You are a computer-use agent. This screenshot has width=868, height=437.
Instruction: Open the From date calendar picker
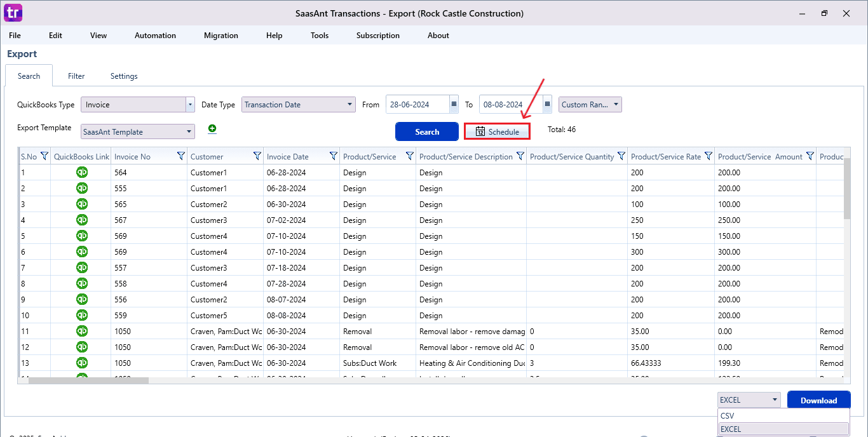(454, 105)
